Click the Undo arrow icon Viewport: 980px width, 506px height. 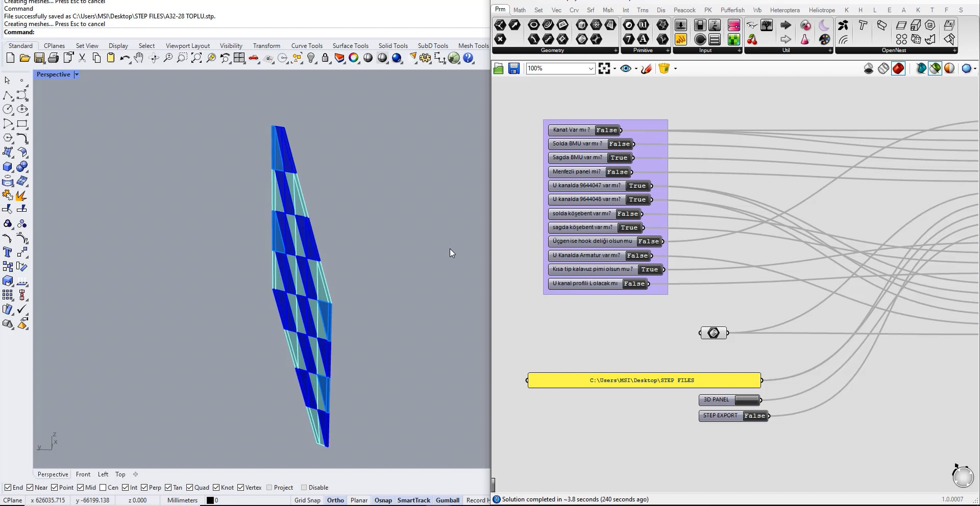(125, 58)
